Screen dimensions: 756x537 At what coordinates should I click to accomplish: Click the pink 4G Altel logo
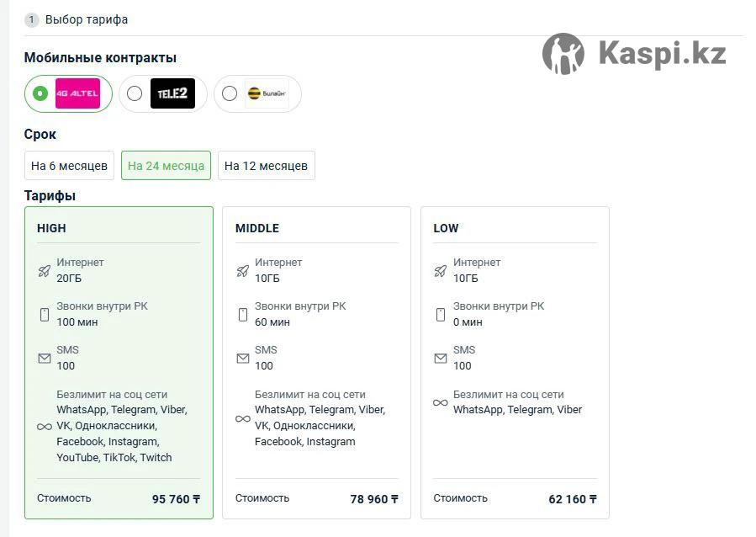[77, 93]
